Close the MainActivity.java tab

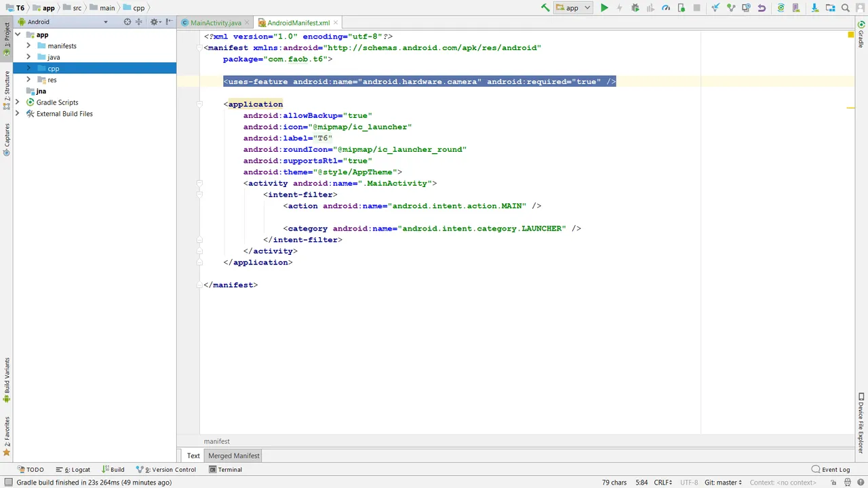248,23
